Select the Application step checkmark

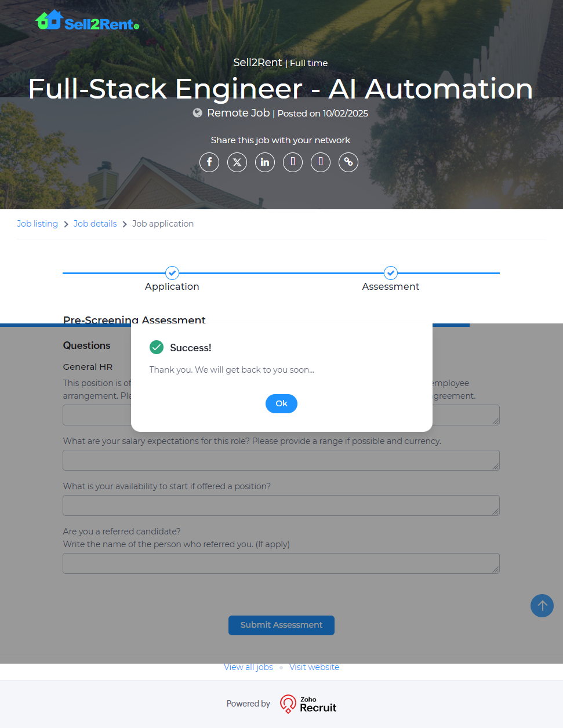pos(172,273)
